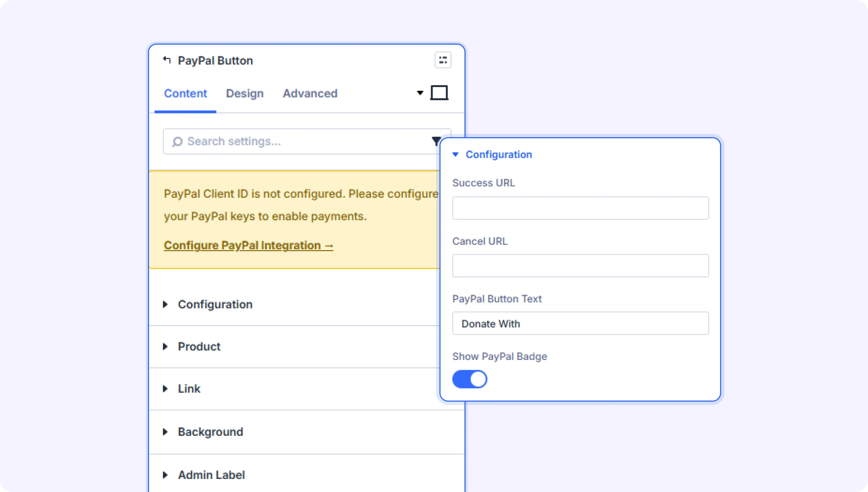Open the module options icon in header
Image resolution: width=868 pixels, height=492 pixels.
point(443,60)
